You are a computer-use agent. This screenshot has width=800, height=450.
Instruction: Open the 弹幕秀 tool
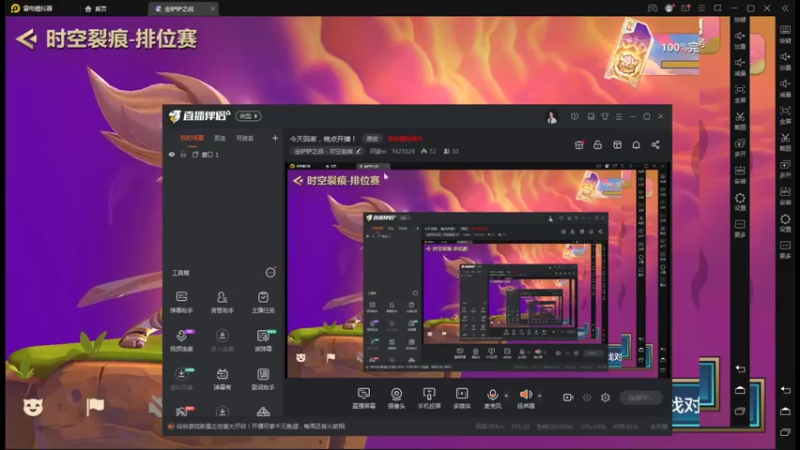tap(222, 379)
